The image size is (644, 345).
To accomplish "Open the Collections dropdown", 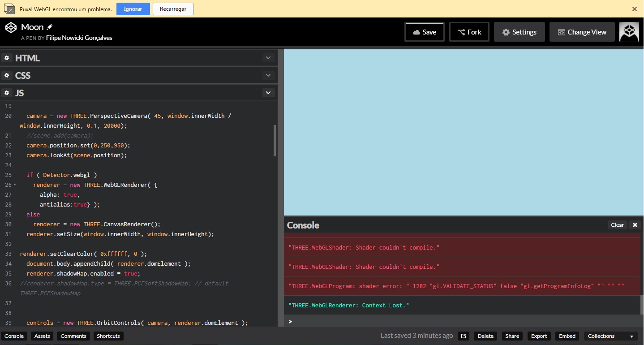I will (611, 336).
